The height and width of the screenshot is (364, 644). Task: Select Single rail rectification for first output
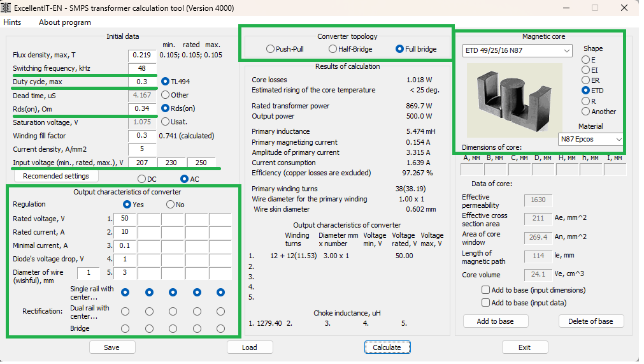pyautogui.click(x=125, y=293)
